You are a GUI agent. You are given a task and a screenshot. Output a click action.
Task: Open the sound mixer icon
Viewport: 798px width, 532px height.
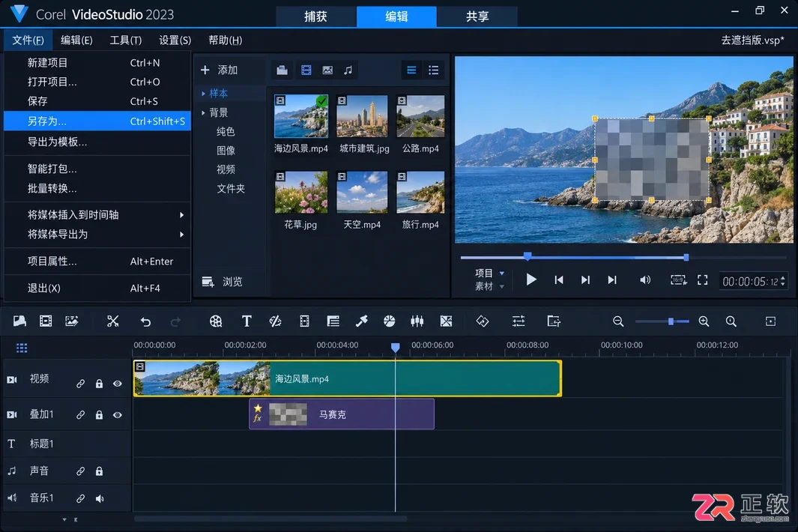pos(417,321)
